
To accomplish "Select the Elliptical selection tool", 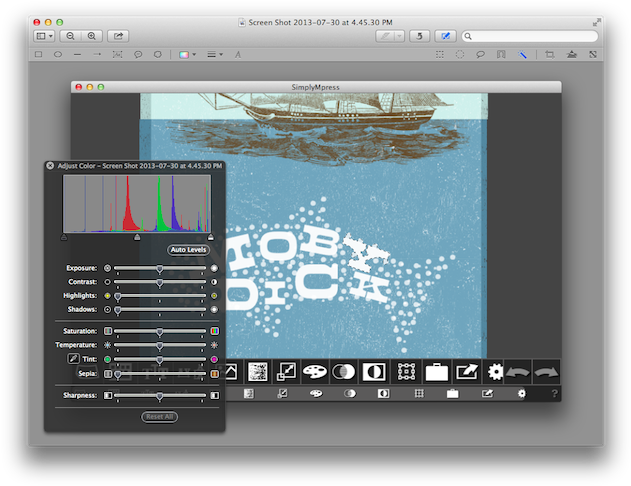I will 460,54.
